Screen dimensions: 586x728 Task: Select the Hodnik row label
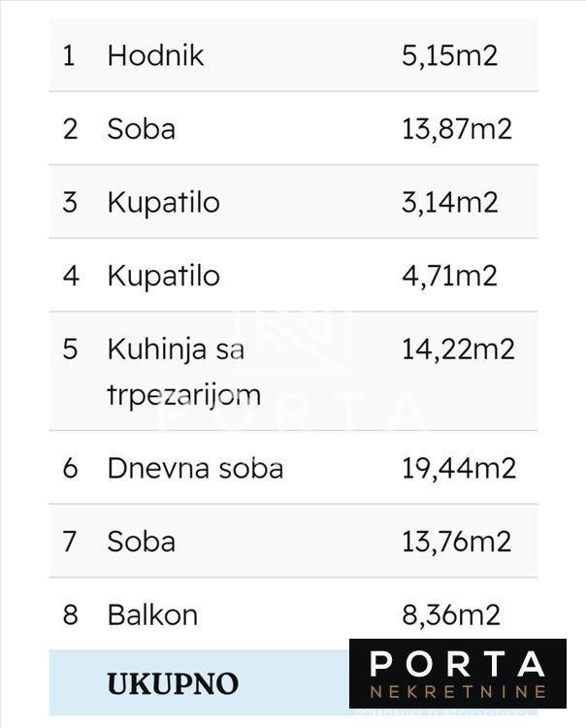pyautogui.click(x=155, y=55)
